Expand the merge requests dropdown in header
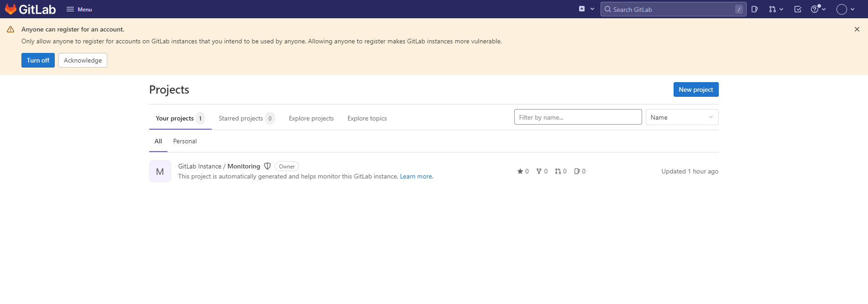 tap(776, 9)
